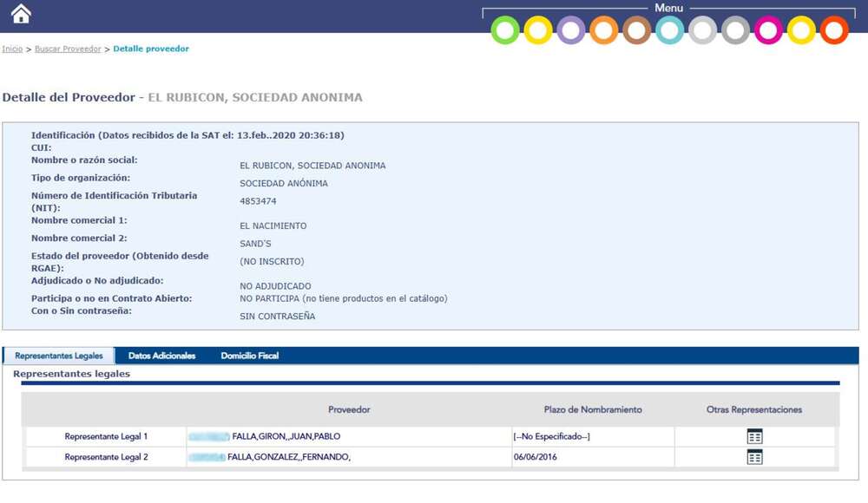Screen dimensions: 868x503
Task: Click EL RUBICON razón social value
Action: tap(312, 166)
